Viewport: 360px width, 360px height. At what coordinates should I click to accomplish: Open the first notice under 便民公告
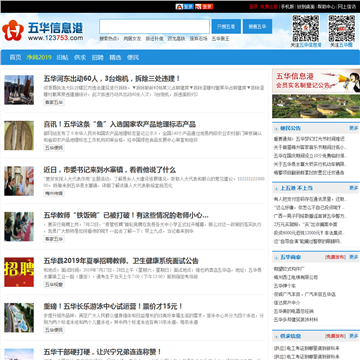309,139
